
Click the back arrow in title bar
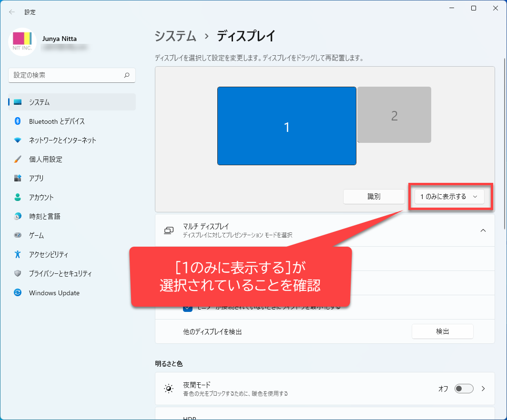pyautogui.click(x=12, y=12)
